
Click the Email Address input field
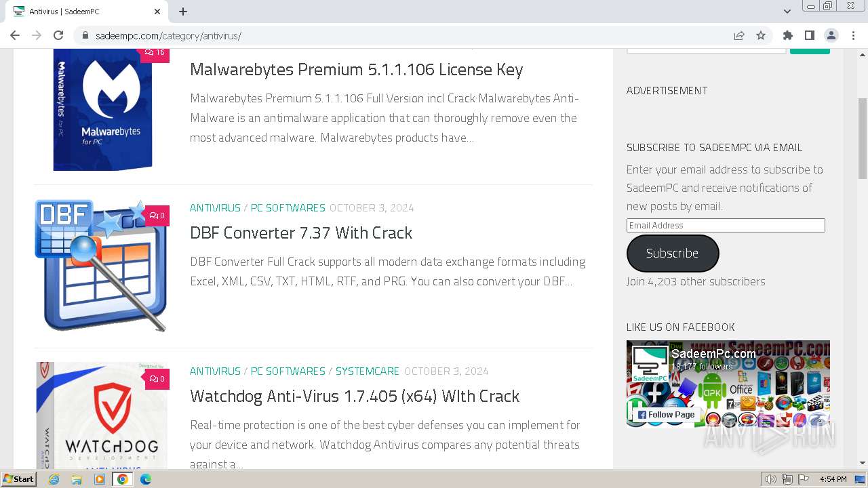[726, 226]
